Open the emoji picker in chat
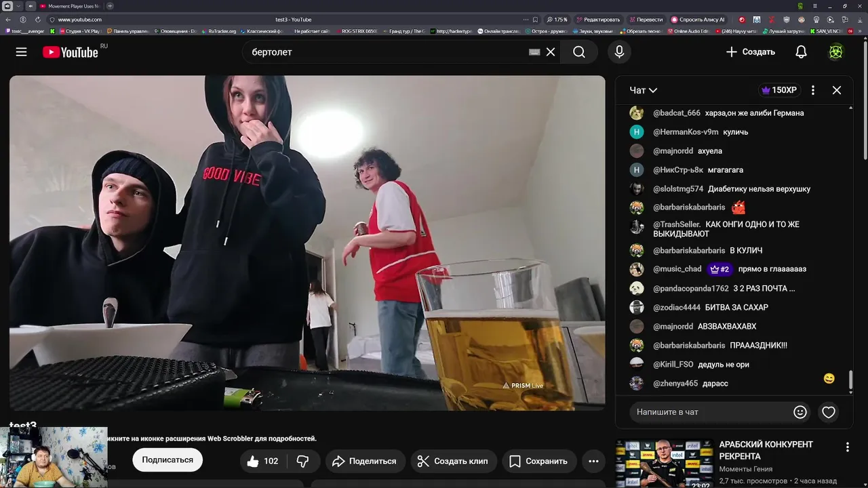This screenshot has width=868, height=488. click(x=800, y=412)
